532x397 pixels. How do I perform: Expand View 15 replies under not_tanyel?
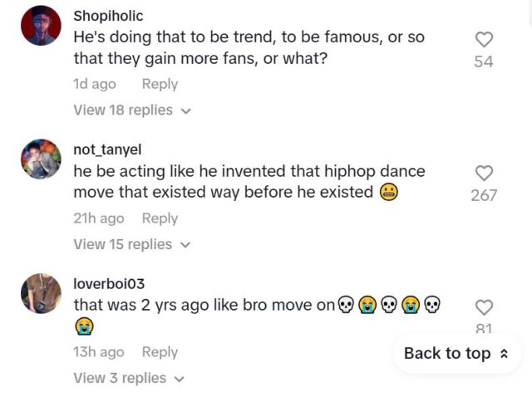[x=131, y=244]
